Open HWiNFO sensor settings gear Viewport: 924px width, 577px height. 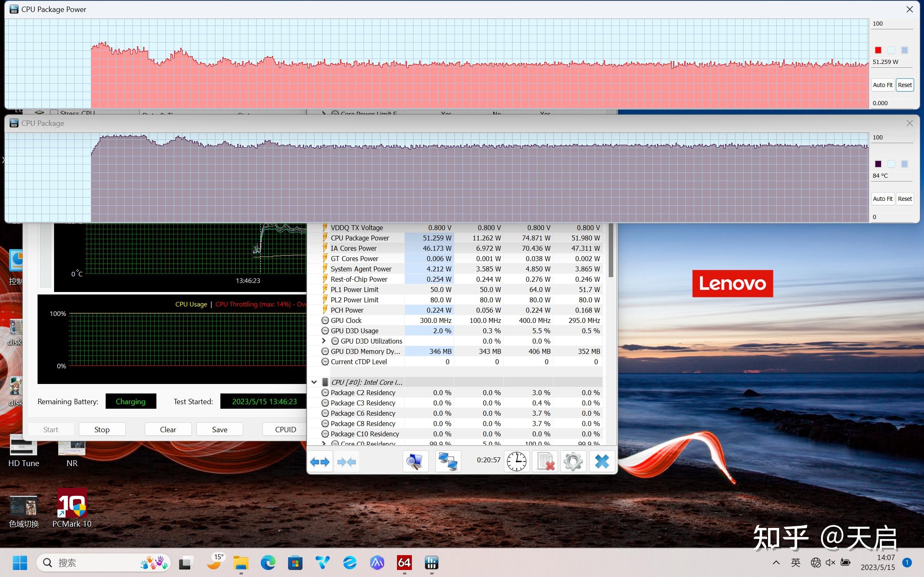pyautogui.click(x=573, y=462)
